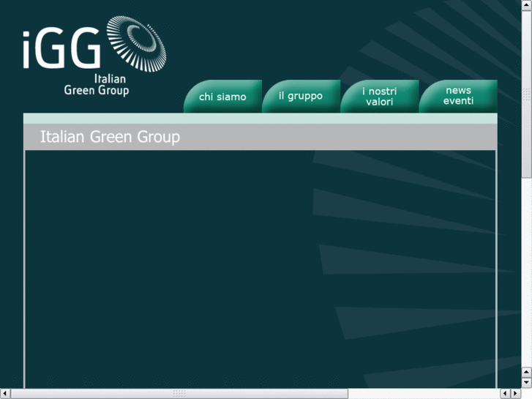The image size is (532, 399).
Task: Click the horizontal scrollbar thumb
Action: [x=179, y=394]
